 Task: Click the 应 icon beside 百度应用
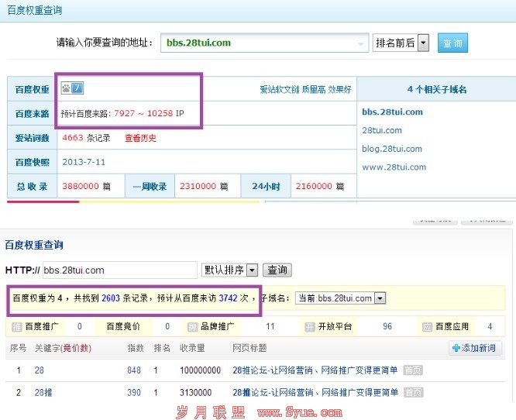pos(427,327)
